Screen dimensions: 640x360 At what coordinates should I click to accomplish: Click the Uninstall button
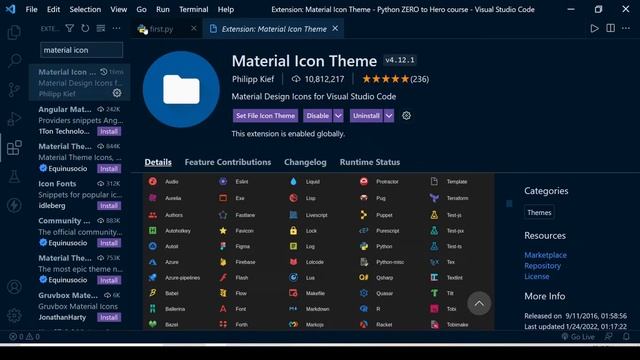[x=366, y=116]
